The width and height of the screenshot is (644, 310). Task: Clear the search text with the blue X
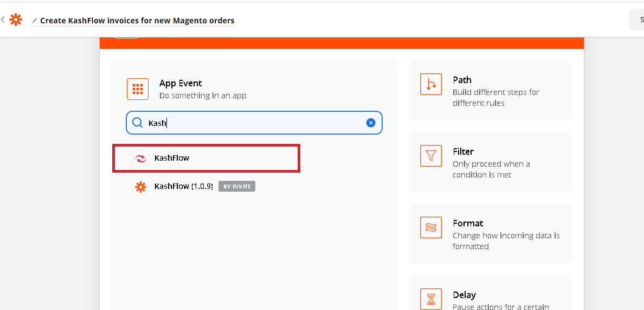[371, 123]
